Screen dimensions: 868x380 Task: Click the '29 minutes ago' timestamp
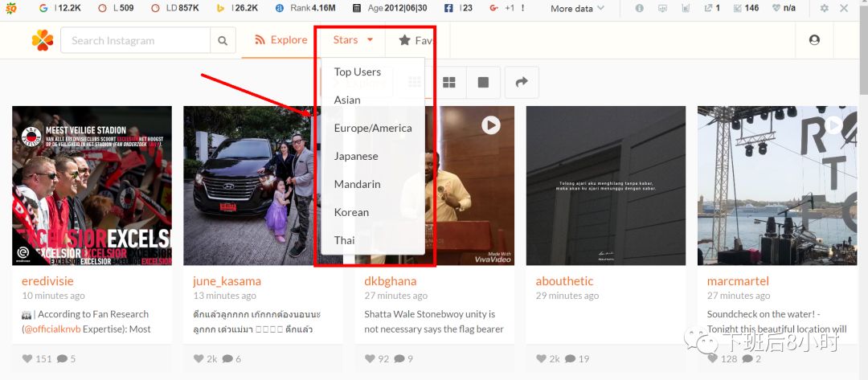pyautogui.click(x=567, y=296)
